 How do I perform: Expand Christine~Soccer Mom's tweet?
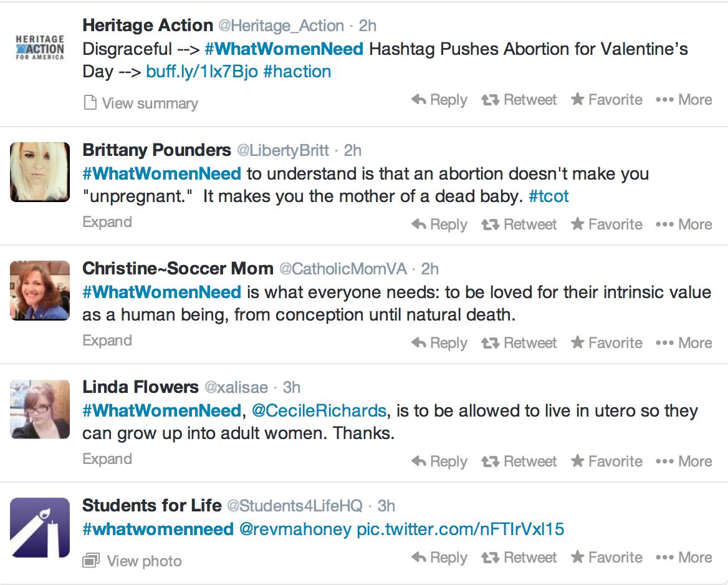tap(107, 341)
